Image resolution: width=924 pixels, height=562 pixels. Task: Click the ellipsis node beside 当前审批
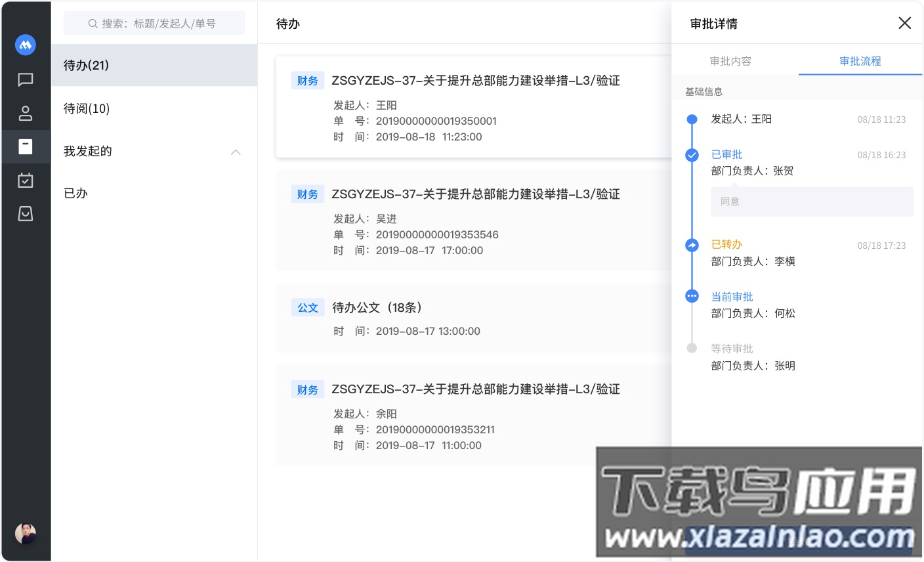[x=692, y=296]
